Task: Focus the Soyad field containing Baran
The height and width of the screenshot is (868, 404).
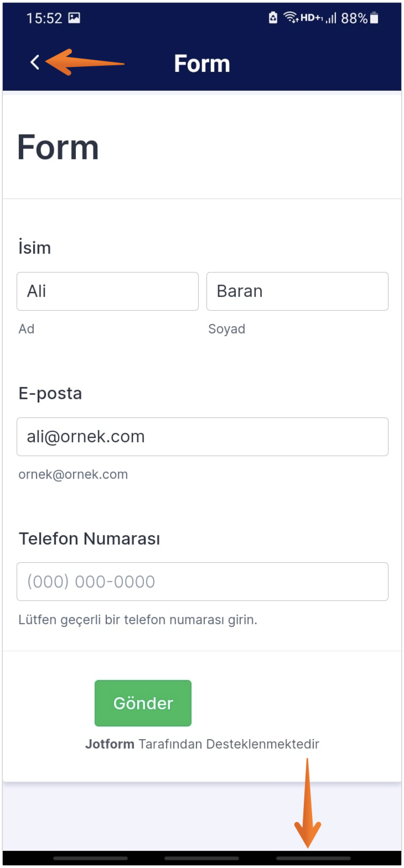Action: (297, 291)
